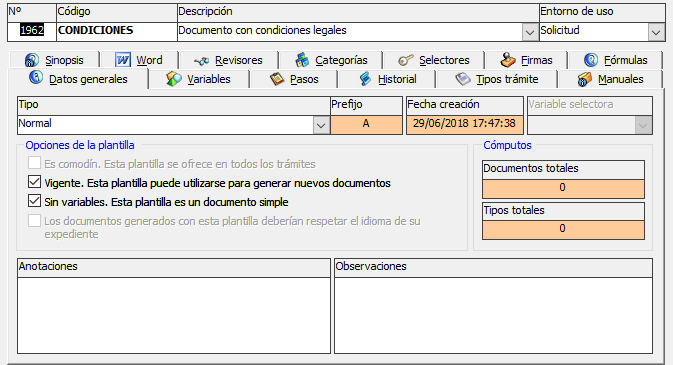Click the Nº field showing 1962
This screenshot has width=673, height=365.
tap(32, 31)
